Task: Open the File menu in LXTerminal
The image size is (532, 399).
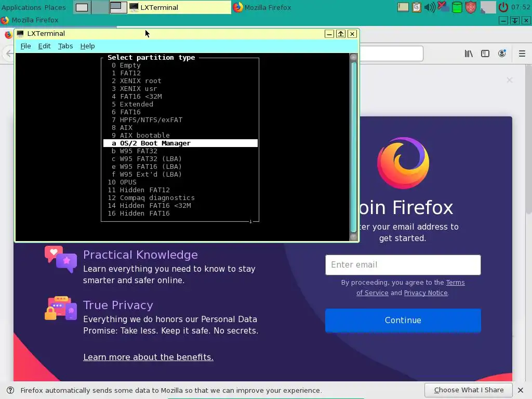Action: click(25, 46)
